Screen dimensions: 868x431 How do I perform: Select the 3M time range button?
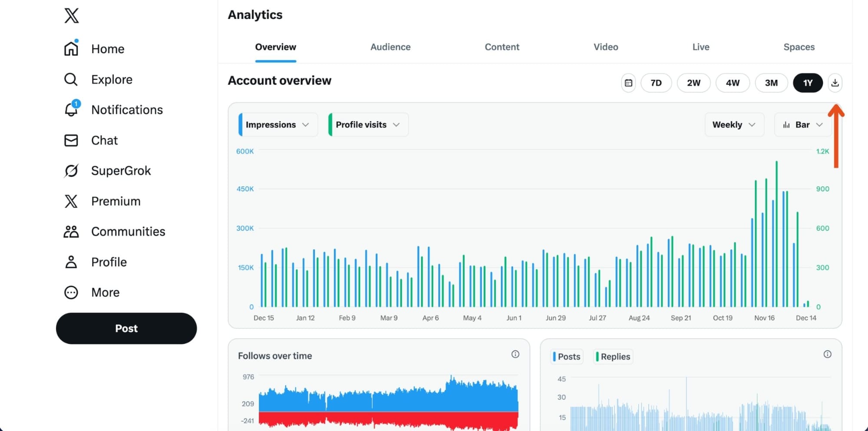tap(771, 83)
